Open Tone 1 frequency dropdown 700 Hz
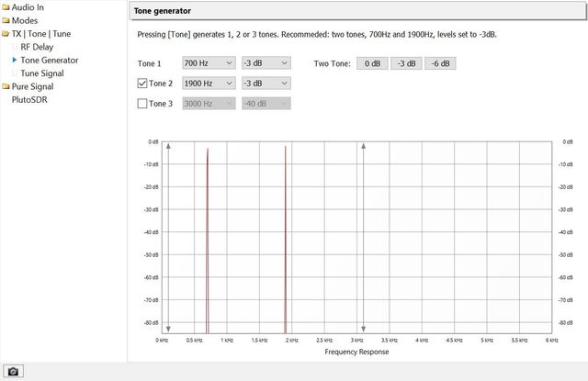The image size is (588, 381). click(x=209, y=63)
